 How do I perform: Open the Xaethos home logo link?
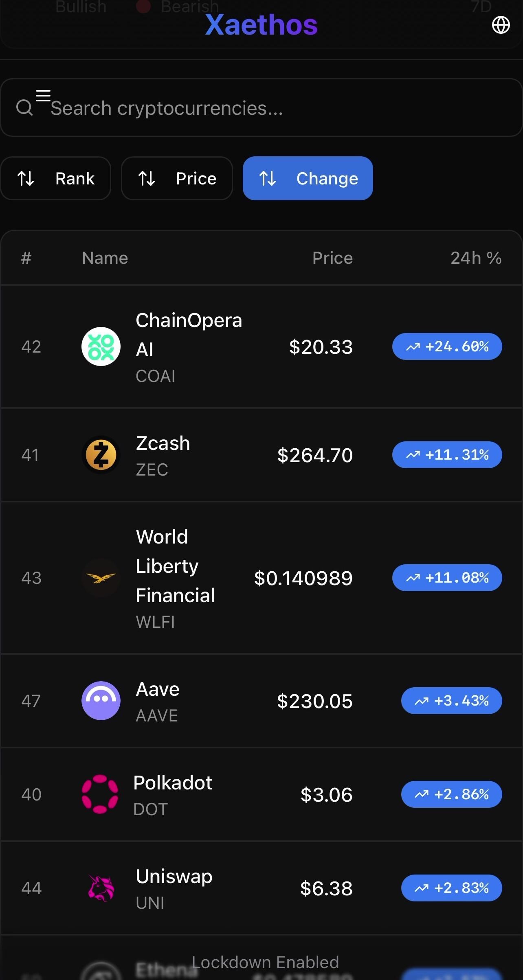(261, 25)
